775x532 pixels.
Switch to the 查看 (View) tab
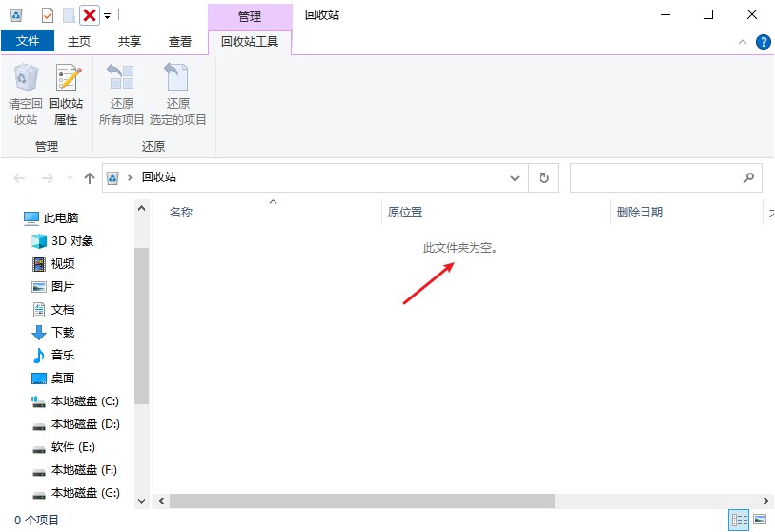(180, 42)
